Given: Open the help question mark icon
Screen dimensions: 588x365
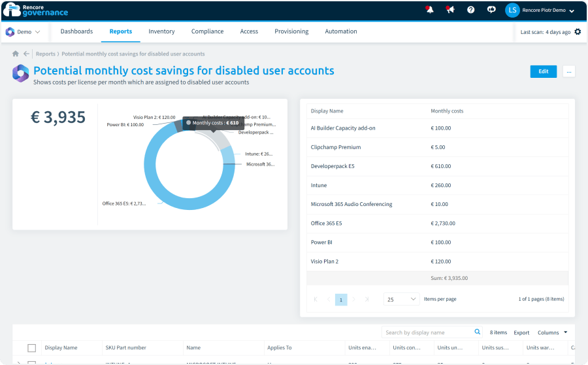Looking at the screenshot, I should 470,10.
